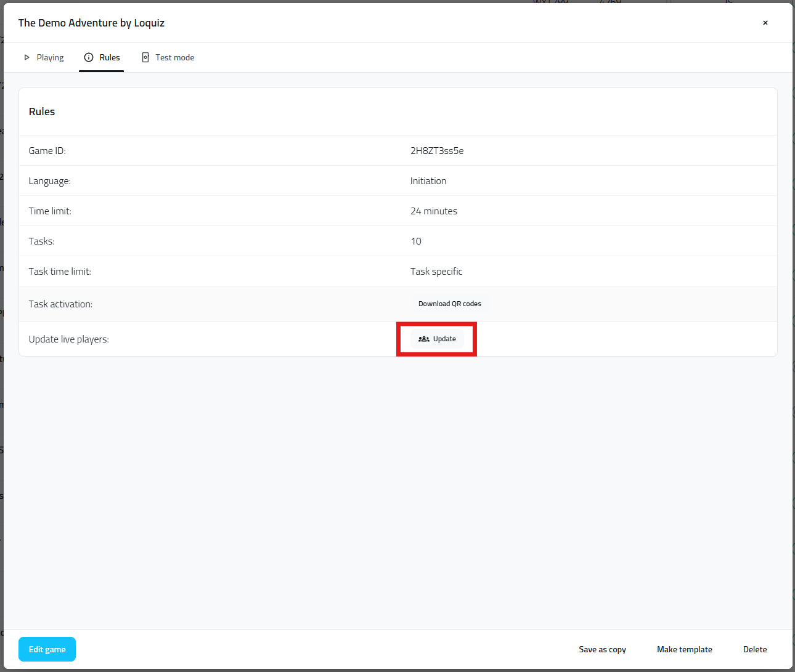This screenshot has height=672, width=795.
Task: Click the people icon in Update button
Action: pos(424,339)
